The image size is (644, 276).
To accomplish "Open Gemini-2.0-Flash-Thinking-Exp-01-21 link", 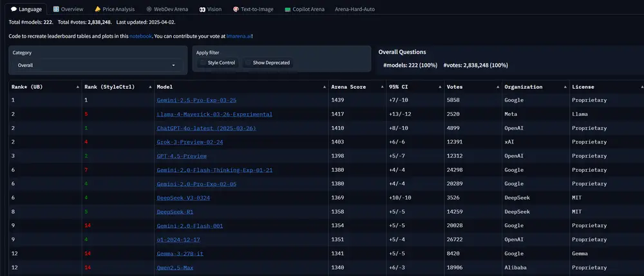I will [x=214, y=170].
